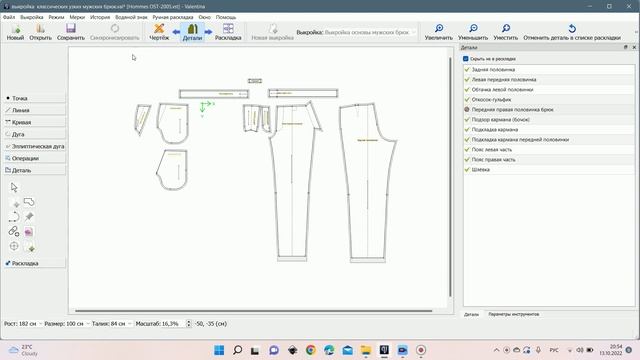
Task: Select the crosshair target tool icon
Action: point(14,246)
